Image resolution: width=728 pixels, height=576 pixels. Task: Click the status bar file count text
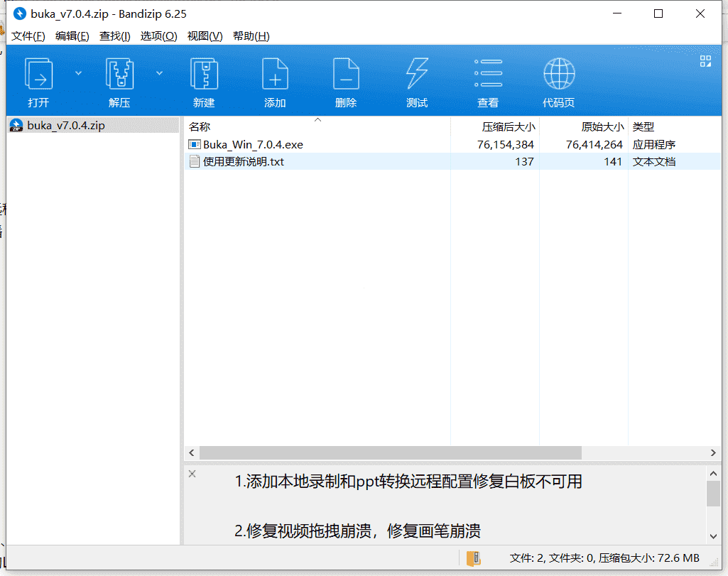(604, 558)
